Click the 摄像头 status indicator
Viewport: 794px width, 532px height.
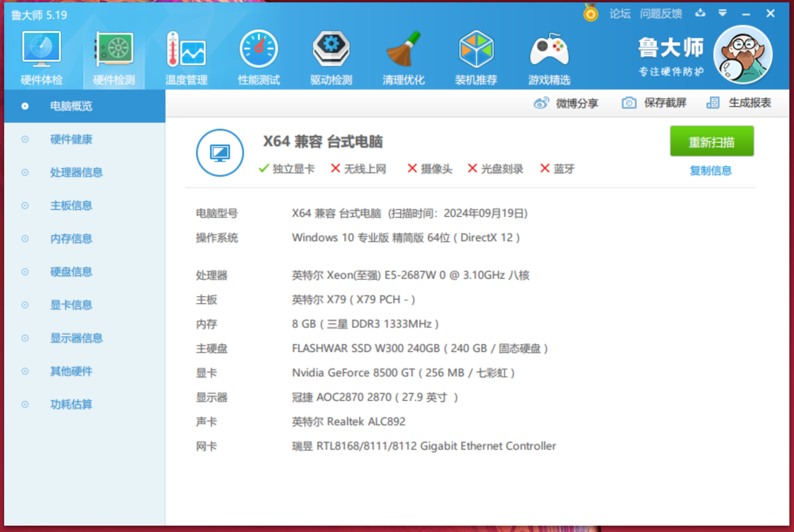point(430,169)
